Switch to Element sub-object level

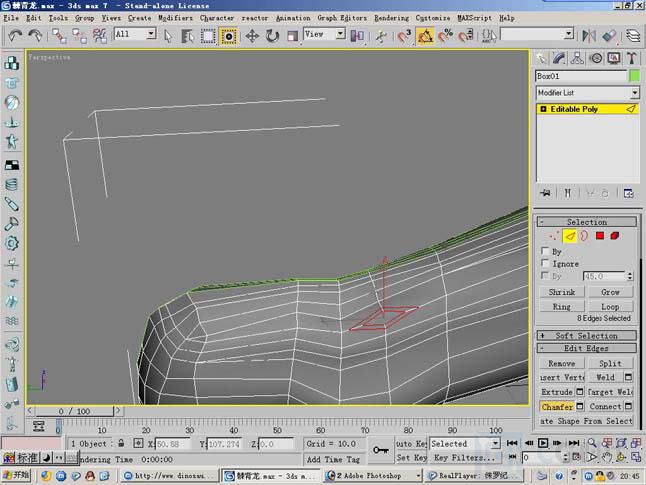click(x=615, y=236)
